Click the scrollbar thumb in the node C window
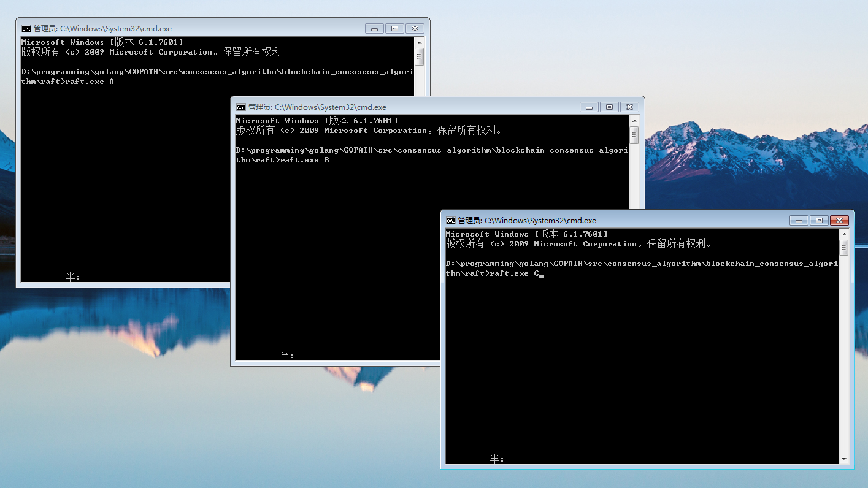 point(843,248)
